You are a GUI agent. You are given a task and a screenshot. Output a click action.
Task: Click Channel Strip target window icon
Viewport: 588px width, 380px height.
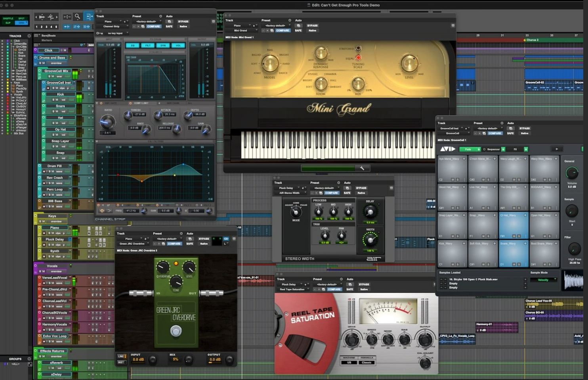(214, 21)
